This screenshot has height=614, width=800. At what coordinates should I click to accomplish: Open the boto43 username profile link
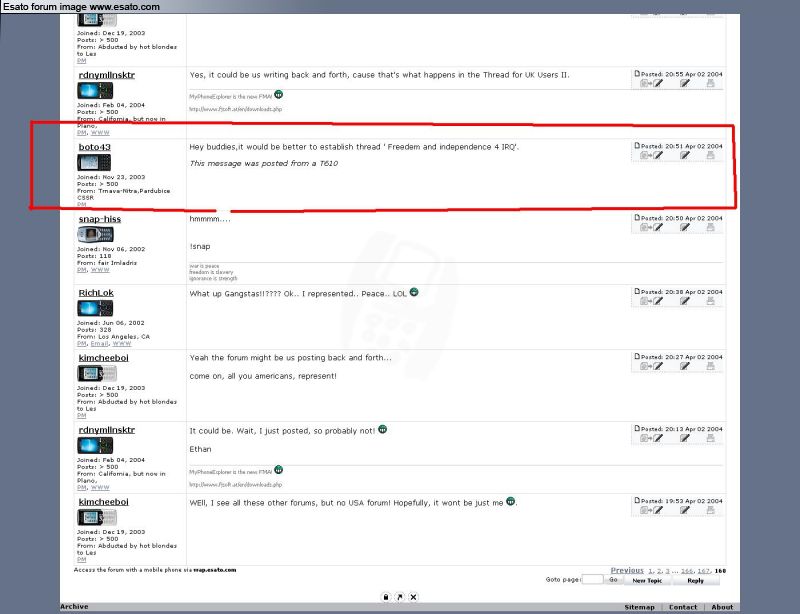coord(94,147)
